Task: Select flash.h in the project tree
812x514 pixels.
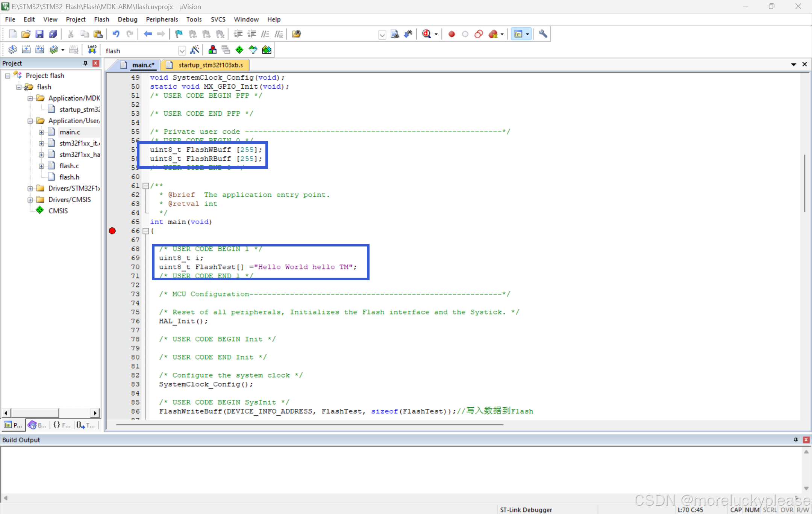Action: (69, 177)
